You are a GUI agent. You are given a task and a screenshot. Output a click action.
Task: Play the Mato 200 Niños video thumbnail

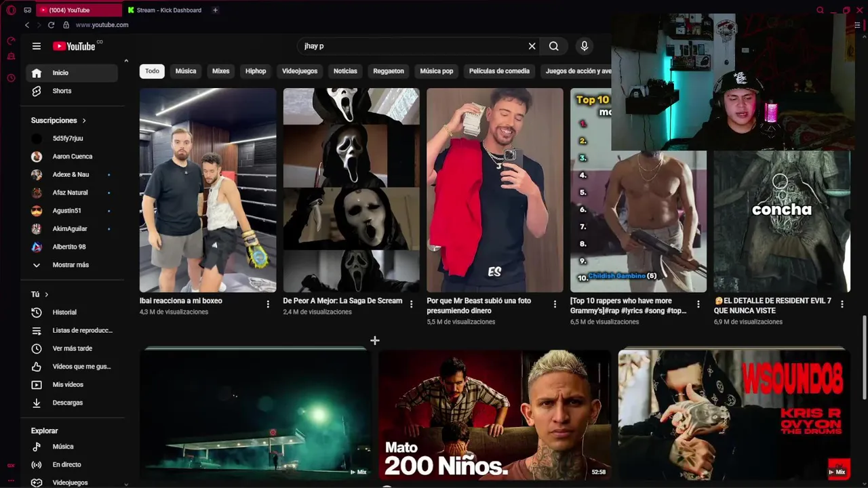(494, 415)
